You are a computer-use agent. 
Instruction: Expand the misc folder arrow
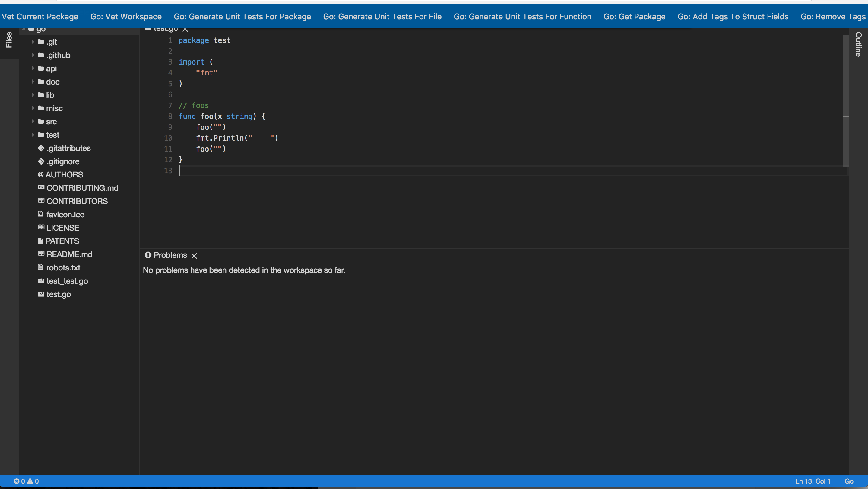[x=33, y=108]
